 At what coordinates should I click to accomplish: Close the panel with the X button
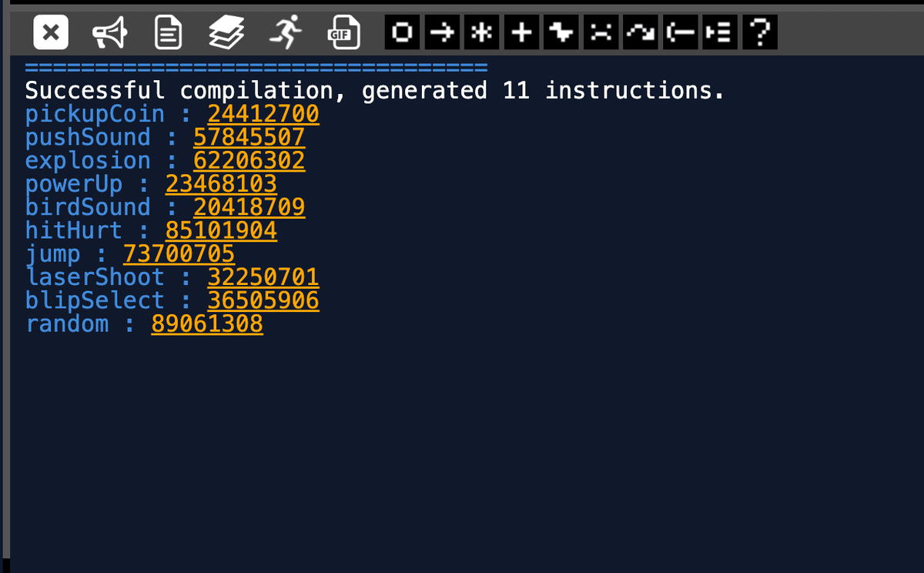[x=50, y=32]
